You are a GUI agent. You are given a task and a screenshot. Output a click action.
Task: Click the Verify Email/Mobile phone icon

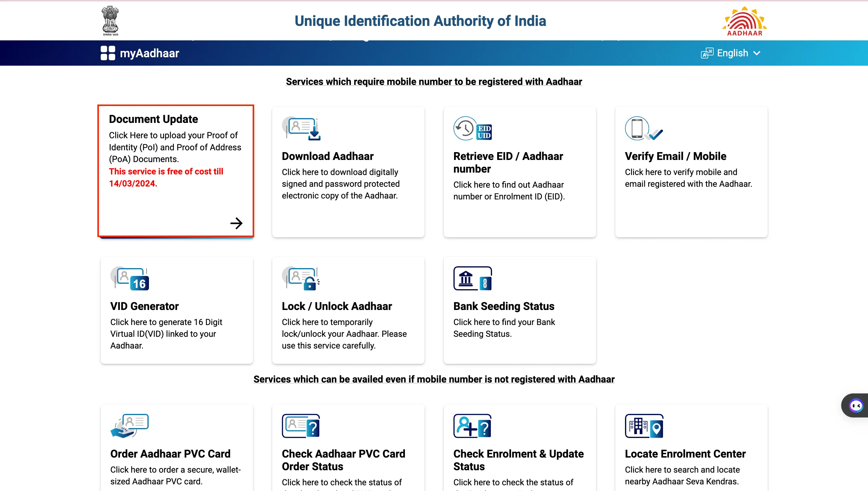click(x=644, y=129)
